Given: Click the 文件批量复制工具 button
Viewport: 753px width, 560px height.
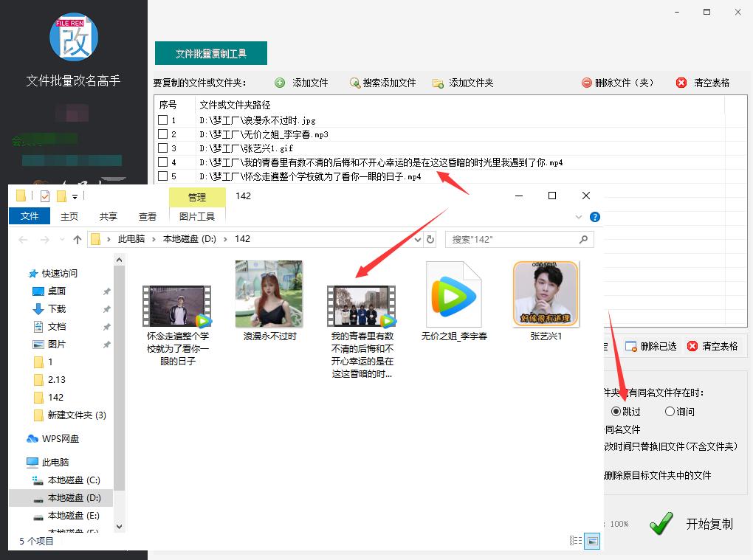Looking at the screenshot, I should point(210,53).
